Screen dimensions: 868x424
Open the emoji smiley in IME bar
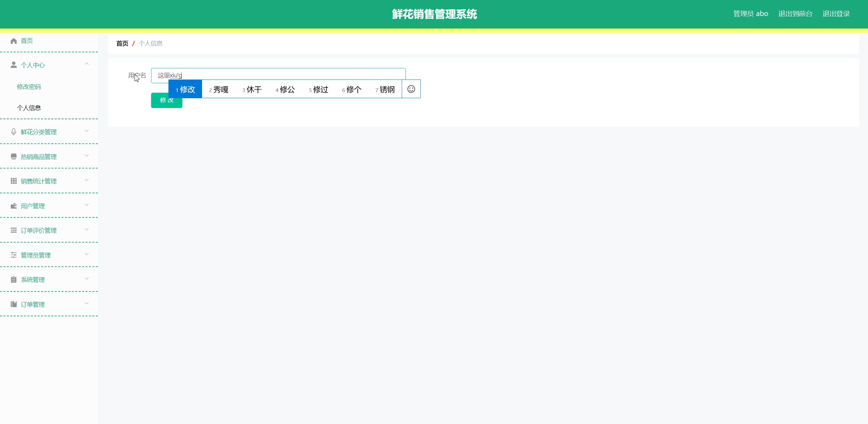[x=411, y=89]
